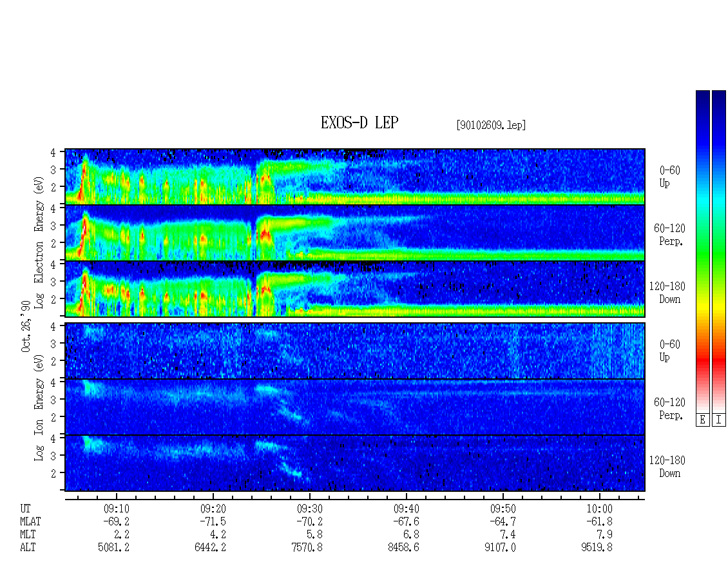
Task: Click the electron "120-180 Down" pitch angle label
Action: click(x=667, y=293)
